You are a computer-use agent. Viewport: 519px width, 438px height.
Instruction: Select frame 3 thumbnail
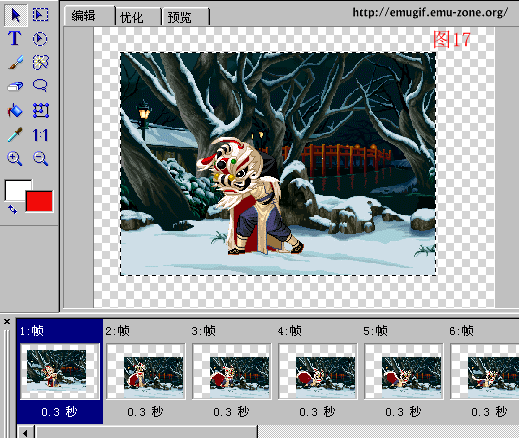(x=232, y=371)
